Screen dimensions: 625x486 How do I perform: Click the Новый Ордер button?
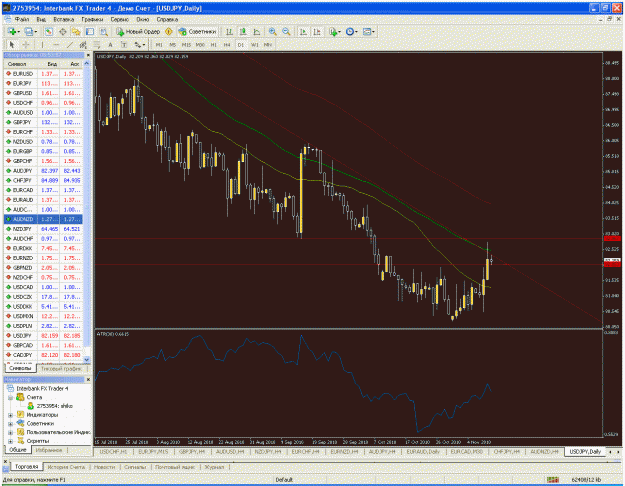pos(138,31)
